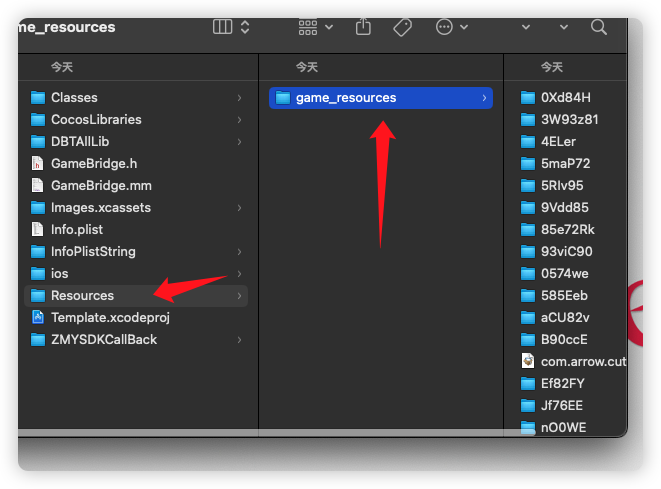
Task: Select the Resources folder
Action: 136,296
